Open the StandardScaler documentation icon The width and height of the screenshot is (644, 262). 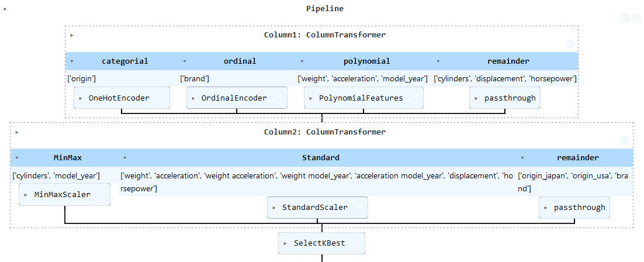(x=359, y=204)
